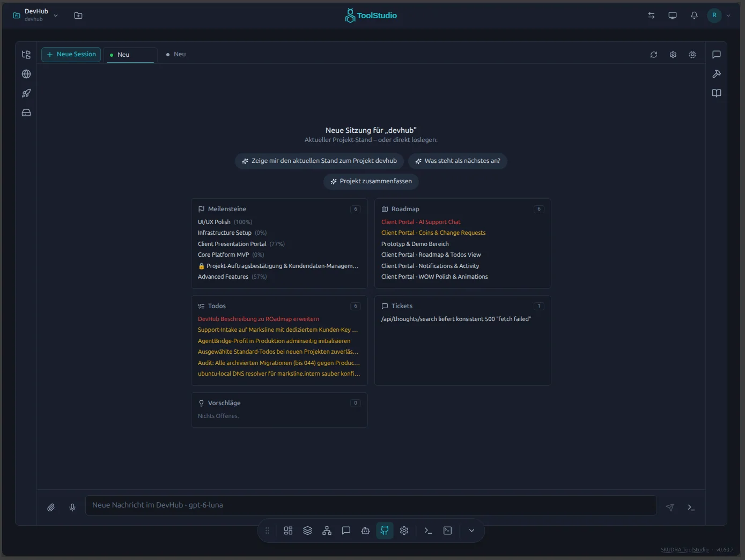Focus the Neue Nachricht message input
745x560 pixels.
371,505
